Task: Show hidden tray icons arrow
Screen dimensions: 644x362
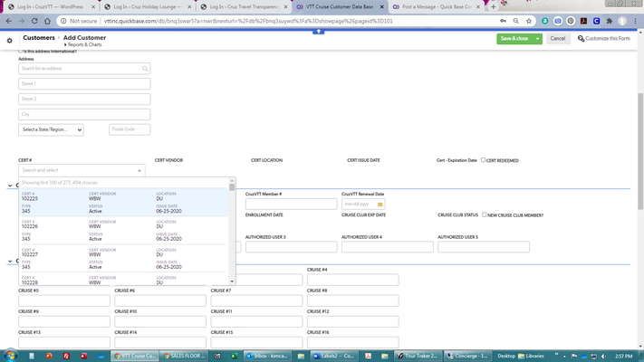Action: pos(564,356)
